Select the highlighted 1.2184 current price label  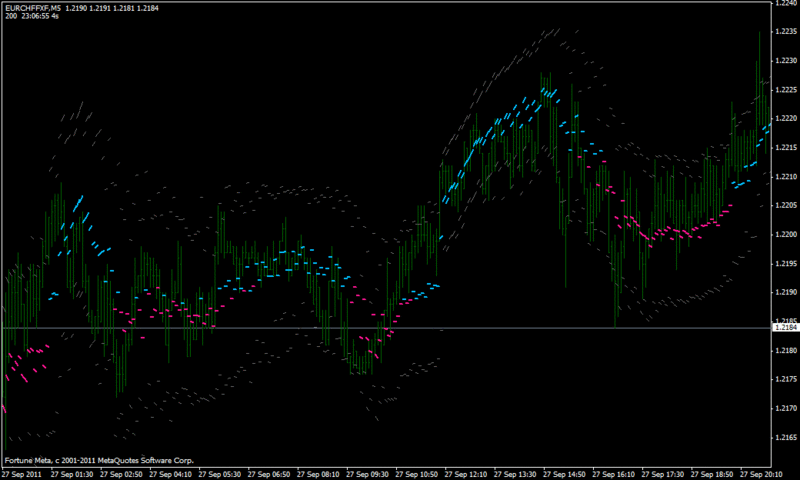pos(786,327)
